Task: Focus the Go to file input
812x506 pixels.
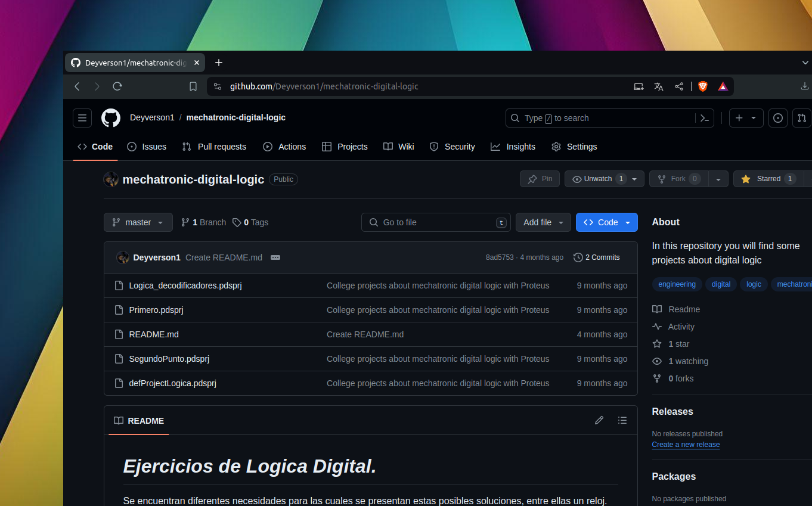Action: [x=436, y=222]
